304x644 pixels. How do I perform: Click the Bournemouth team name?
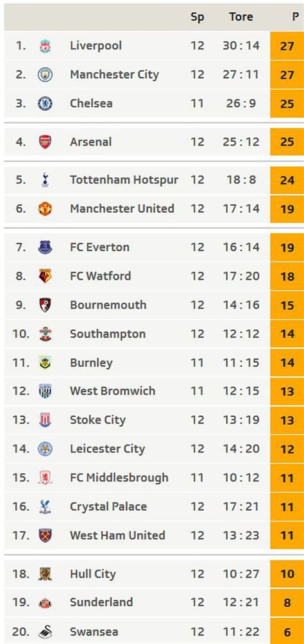coord(108,305)
